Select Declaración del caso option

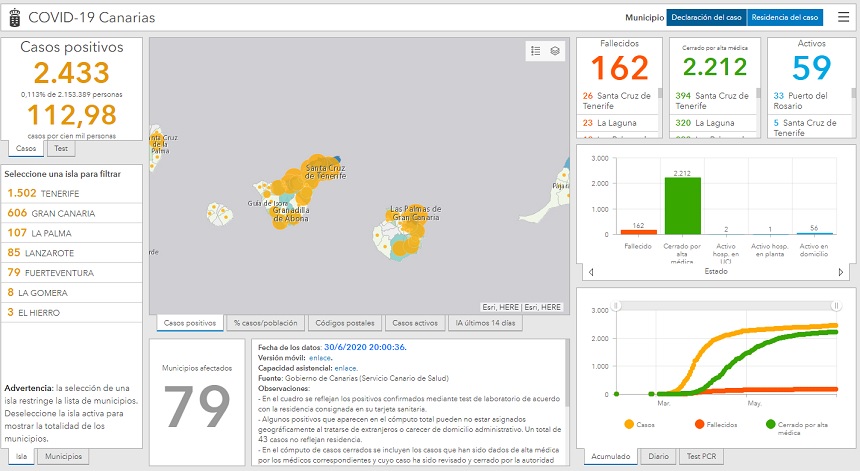click(x=706, y=17)
